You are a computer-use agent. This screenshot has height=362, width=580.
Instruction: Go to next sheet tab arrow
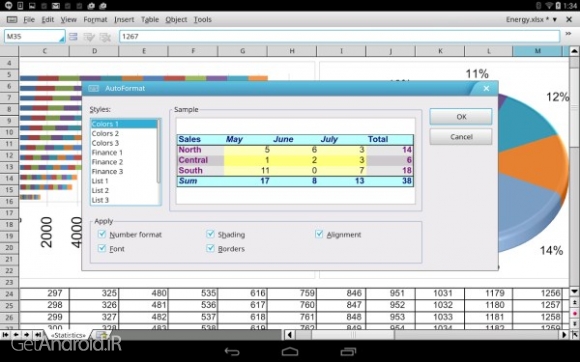point(27,335)
